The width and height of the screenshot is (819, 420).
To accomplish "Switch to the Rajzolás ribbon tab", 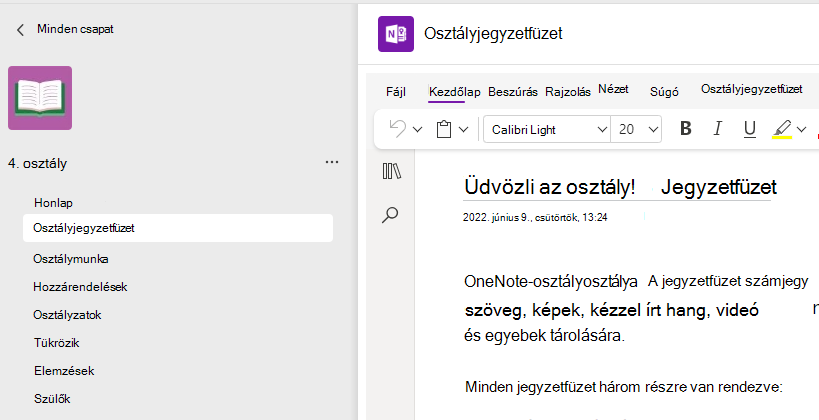I will point(568,92).
